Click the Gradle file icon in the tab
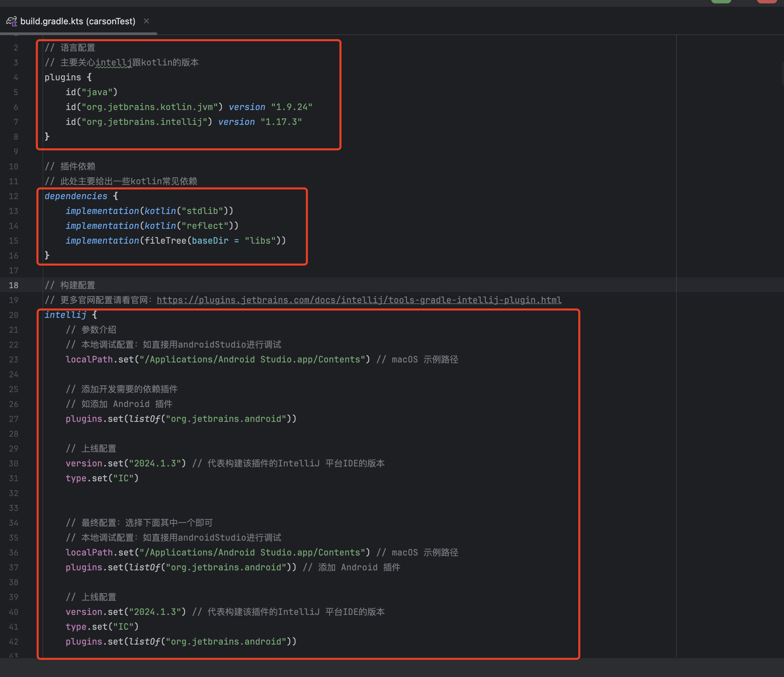The image size is (784, 677). (x=11, y=21)
